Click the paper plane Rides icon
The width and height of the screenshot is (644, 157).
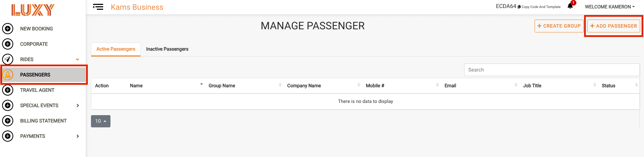click(x=8, y=59)
